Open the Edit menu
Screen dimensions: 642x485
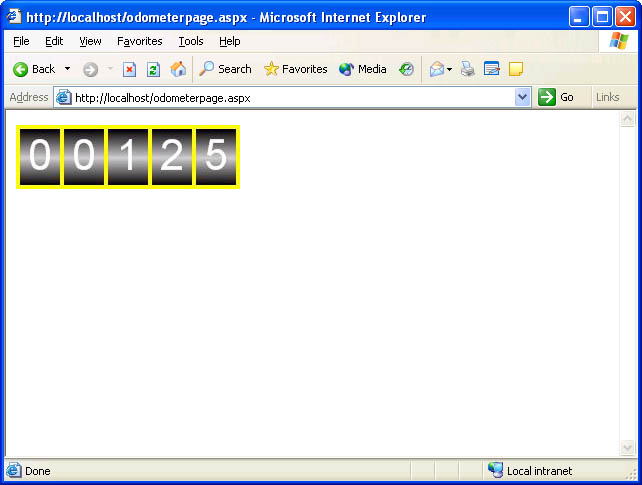54,41
